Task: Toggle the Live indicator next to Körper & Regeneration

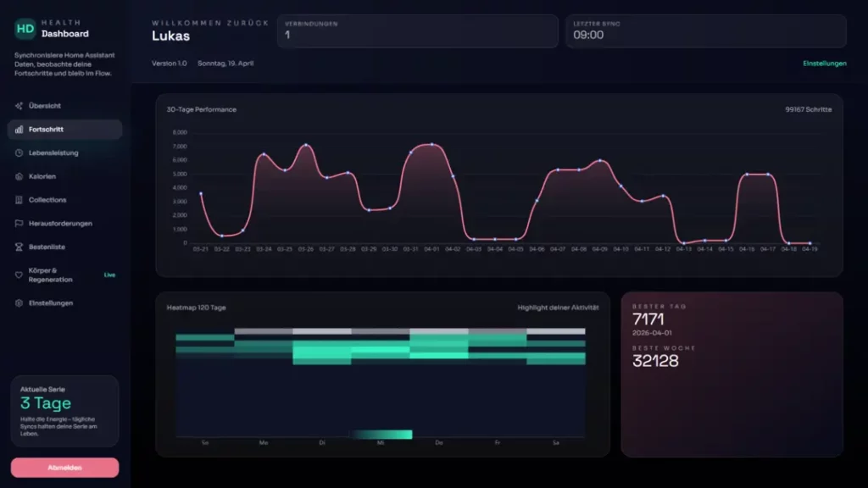Action: pos(108,274)
